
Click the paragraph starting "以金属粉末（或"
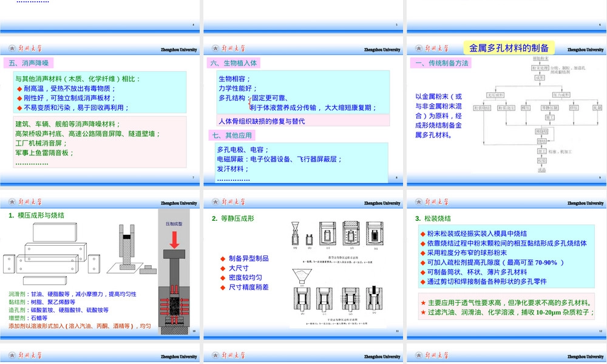[439, 116]
